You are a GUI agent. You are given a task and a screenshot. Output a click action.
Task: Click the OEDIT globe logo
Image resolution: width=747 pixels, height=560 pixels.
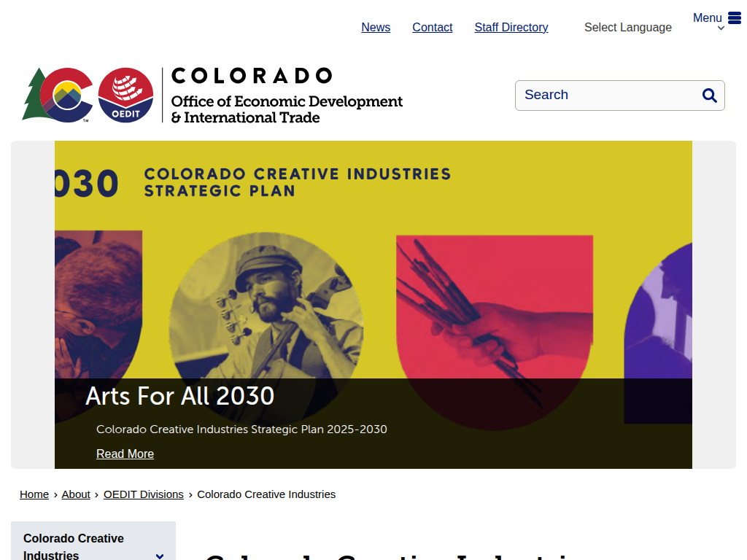[125, 95]
